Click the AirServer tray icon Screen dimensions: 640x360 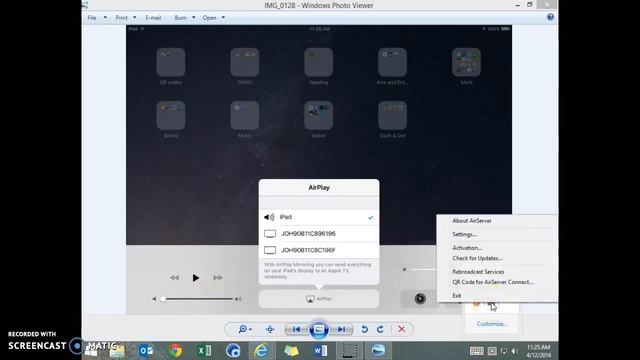[492, 304]
